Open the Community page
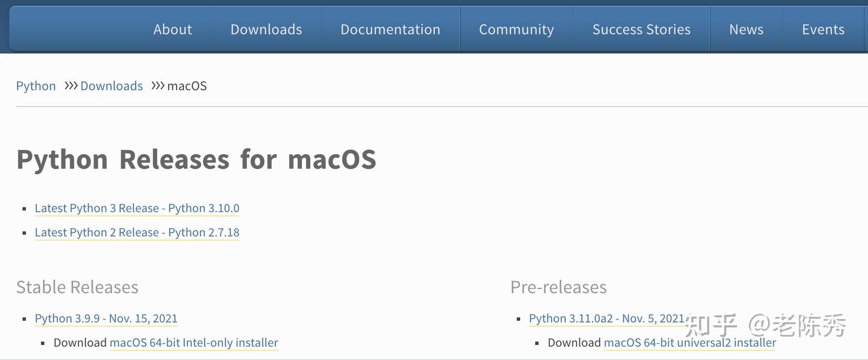The width and height of the screenshot is (868, 360). 516,28
